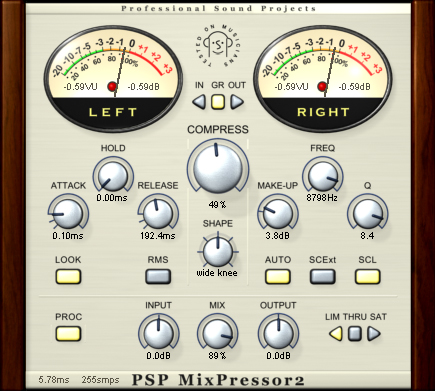Click the LEFT meter -0.59VU reading
This screenshot has height=391, width=435.
click(x=81, y=87)
